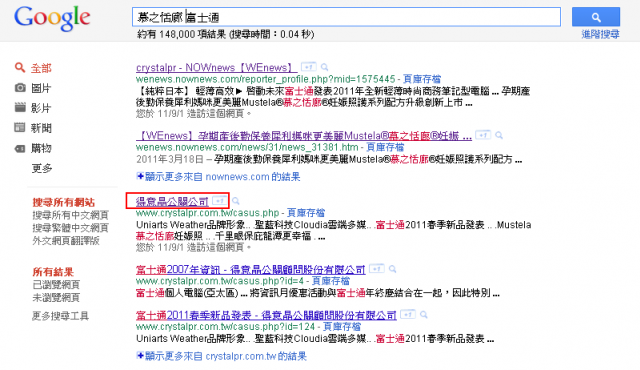Select 所有結果 filter in sidebar
This screenshot has width=640, height=370.
53,272
